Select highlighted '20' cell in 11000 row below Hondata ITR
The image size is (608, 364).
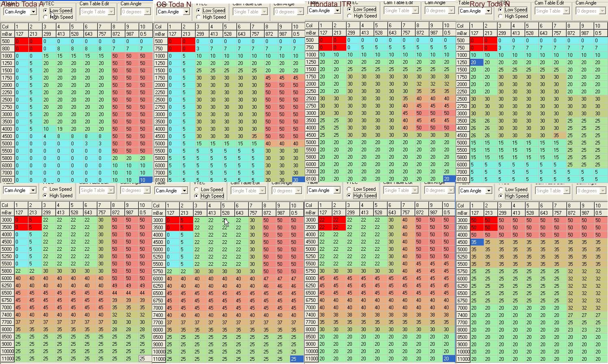(449, 359)
